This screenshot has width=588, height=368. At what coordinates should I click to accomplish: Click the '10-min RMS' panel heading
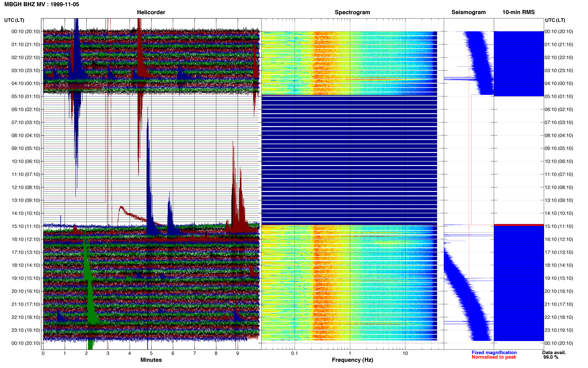point(518,12)
